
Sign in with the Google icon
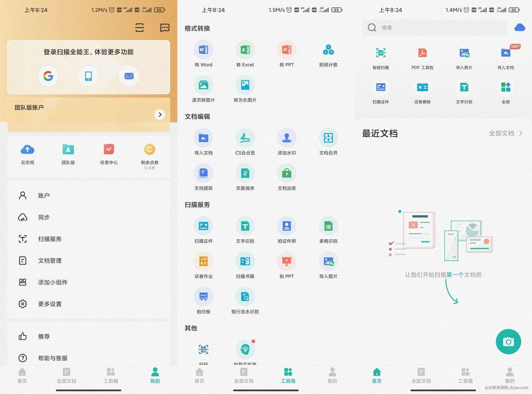(x=48, y=76)
